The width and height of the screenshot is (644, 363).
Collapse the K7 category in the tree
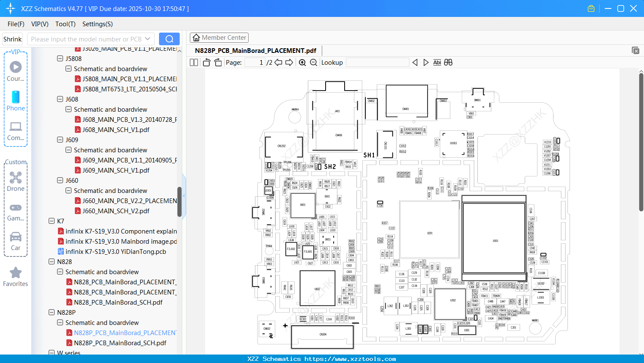click(x=51, y=221)
